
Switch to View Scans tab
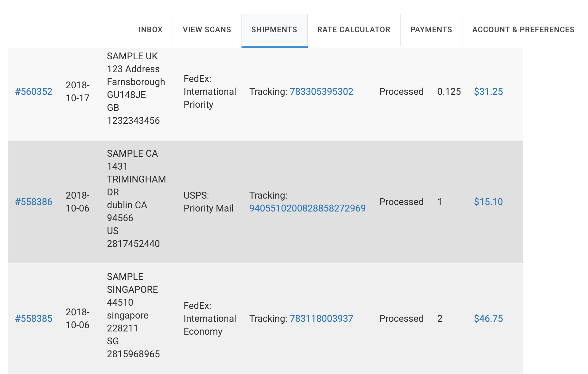pyautogui.click(x=207, y=30)
